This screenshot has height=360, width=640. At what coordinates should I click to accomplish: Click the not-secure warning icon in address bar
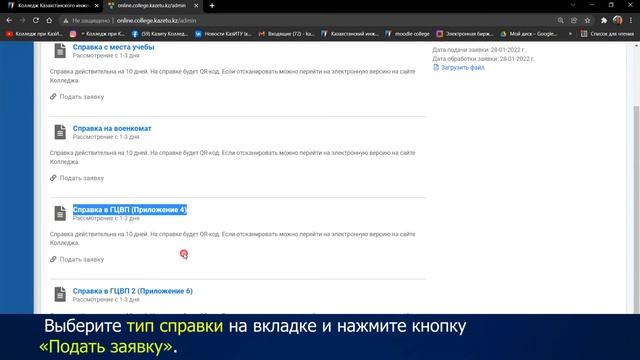pos(65,20)
